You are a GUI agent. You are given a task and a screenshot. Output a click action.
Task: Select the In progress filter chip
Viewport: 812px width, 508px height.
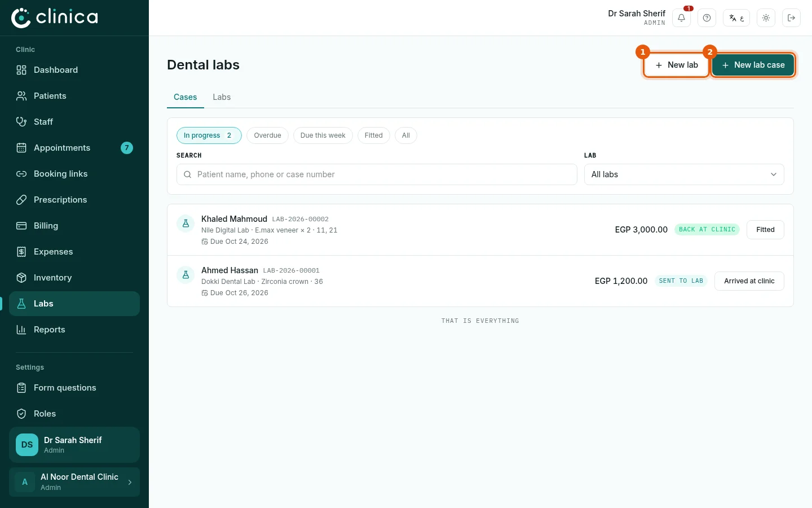pos(209,135)
